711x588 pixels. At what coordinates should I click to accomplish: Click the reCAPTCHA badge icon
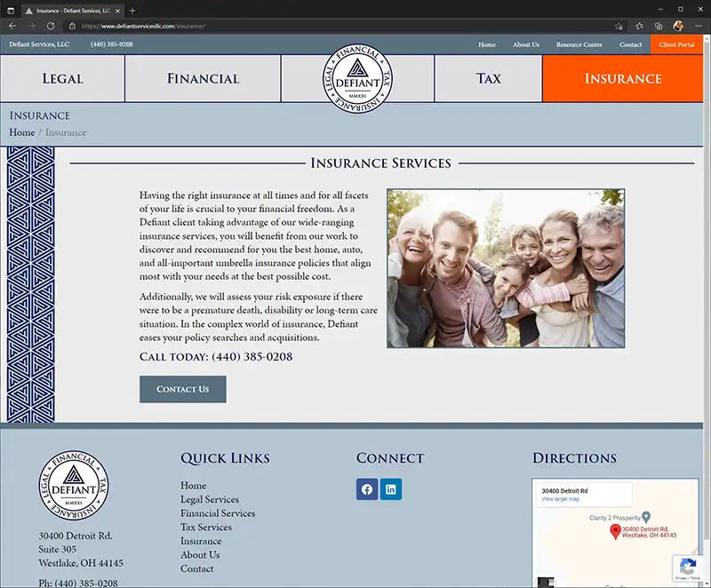click(688, 568)
